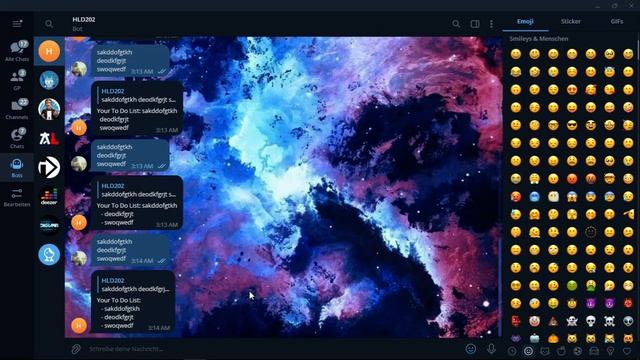This screenshot has height=360, width=640.
Task: Click the voice message microphone icon
Action: pos(491,349)
